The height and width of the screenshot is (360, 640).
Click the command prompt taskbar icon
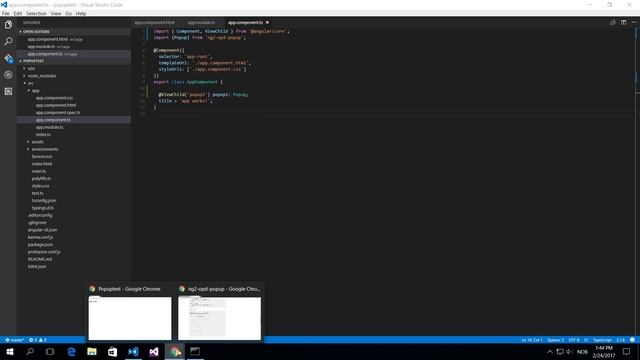195,351
